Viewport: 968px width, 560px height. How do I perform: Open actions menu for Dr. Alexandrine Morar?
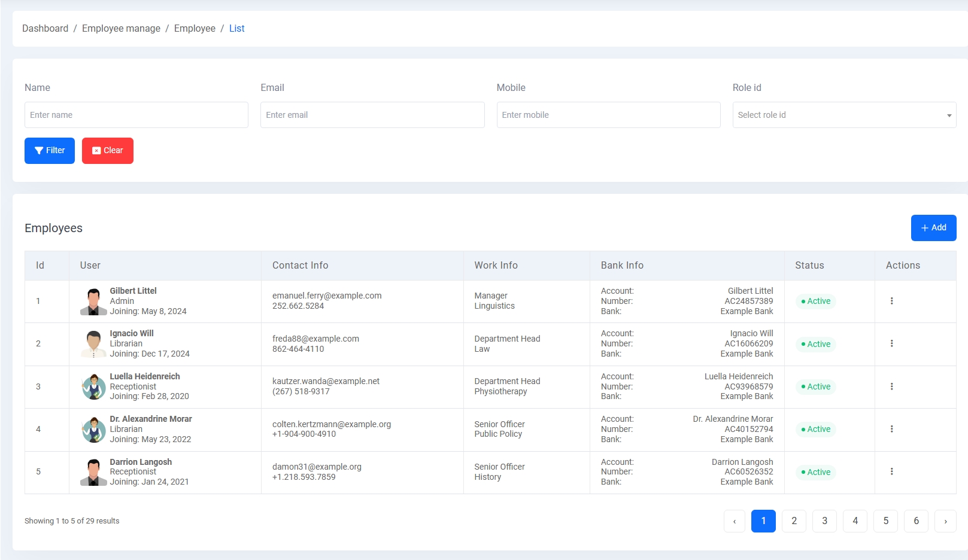click(891, 429)
